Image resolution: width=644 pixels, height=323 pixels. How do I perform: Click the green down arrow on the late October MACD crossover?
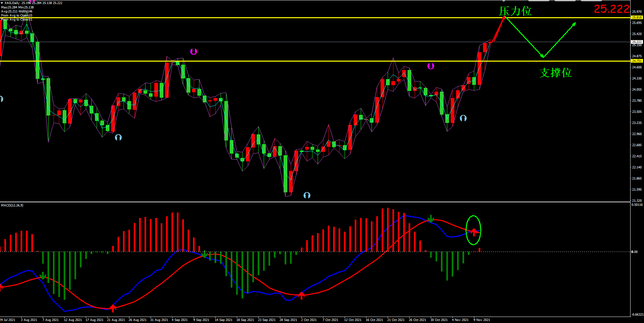click(431, 219)
